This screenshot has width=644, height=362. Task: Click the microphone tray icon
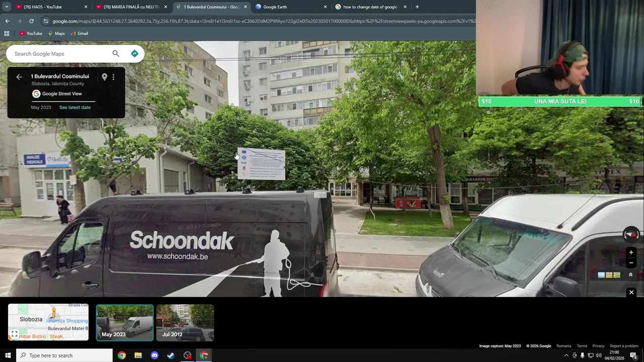tap(582, 355)
